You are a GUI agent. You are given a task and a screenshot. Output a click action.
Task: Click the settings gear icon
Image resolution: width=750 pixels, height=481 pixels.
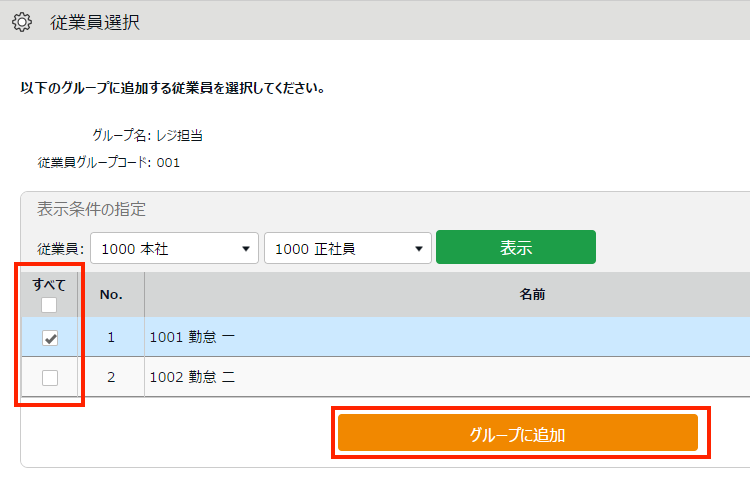click(x=22, y=22)
